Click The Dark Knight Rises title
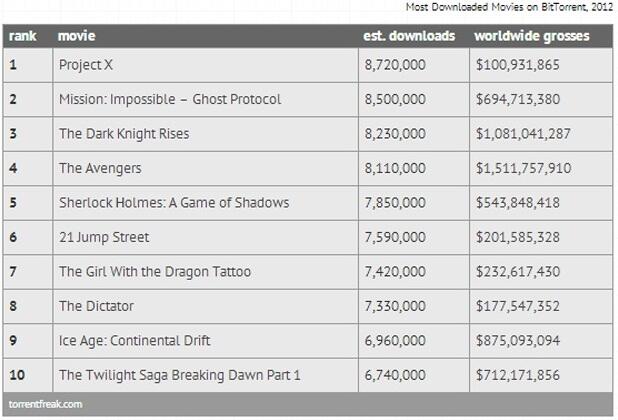 (124, 134)
